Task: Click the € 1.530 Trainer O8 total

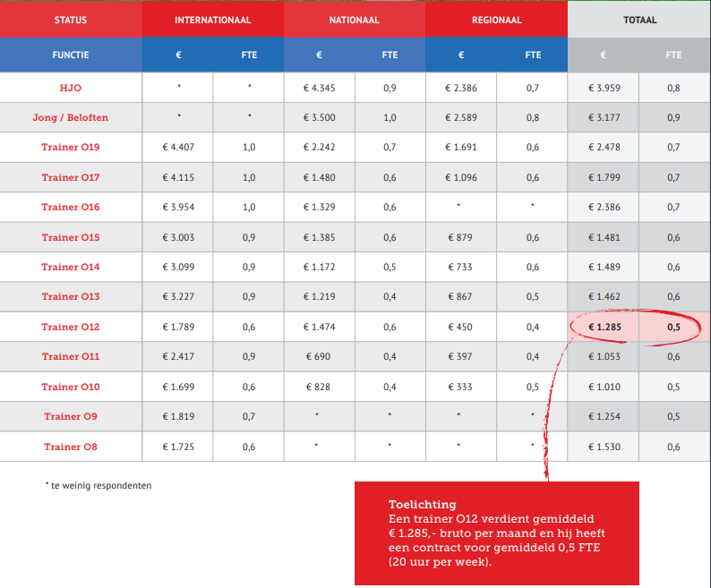Action: (x=604, y=447)
